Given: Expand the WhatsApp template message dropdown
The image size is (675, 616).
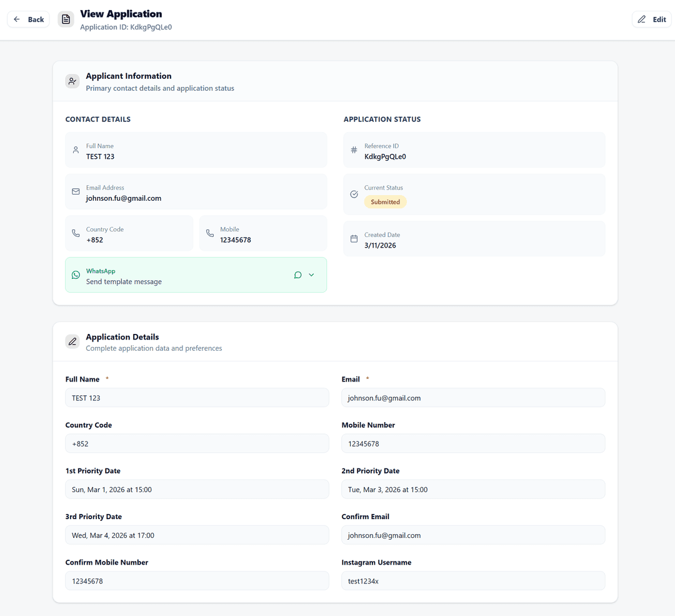Looking at the screenshot, I should click(x=312, y=275).
